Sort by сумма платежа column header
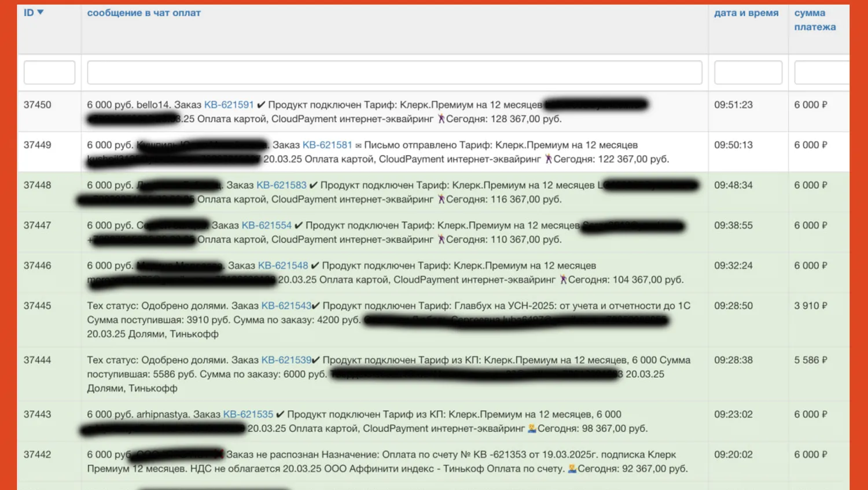The height and width of the screenshot is (490, 868). click(815, 20)
